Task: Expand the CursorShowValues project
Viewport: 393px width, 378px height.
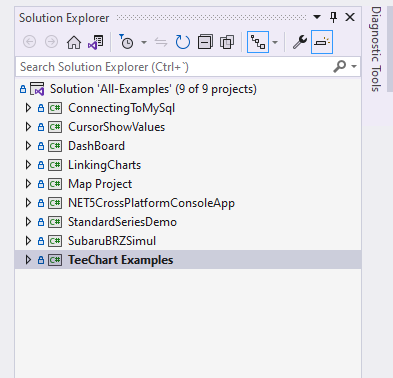Action: [28, 127]
